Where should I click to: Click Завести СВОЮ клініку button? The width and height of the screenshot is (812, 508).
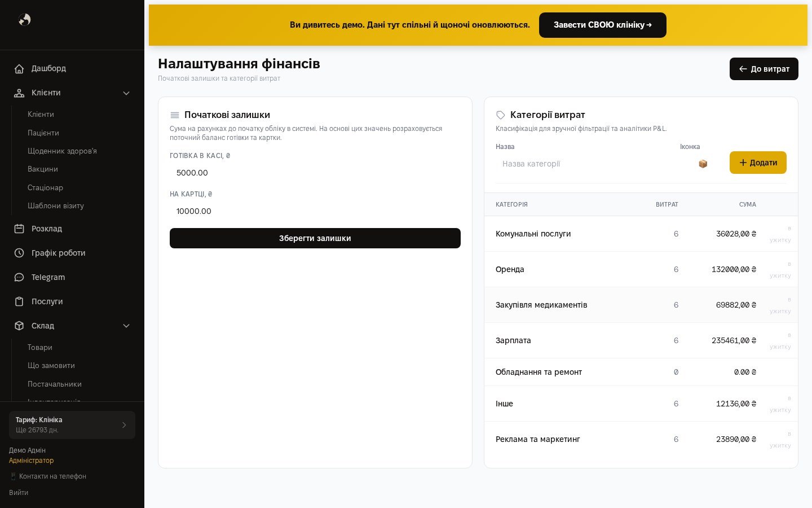603,25
